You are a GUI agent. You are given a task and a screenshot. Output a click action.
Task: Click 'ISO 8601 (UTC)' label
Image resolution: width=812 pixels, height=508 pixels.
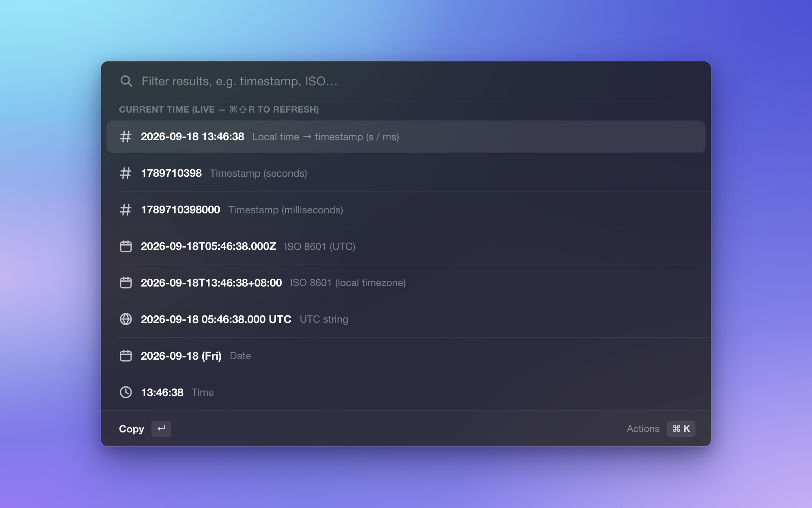pos(320,246)
